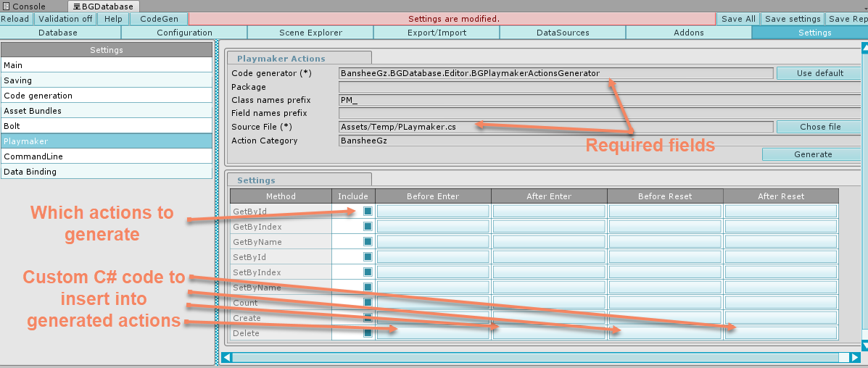Click Chose file button

pos(820,127)
